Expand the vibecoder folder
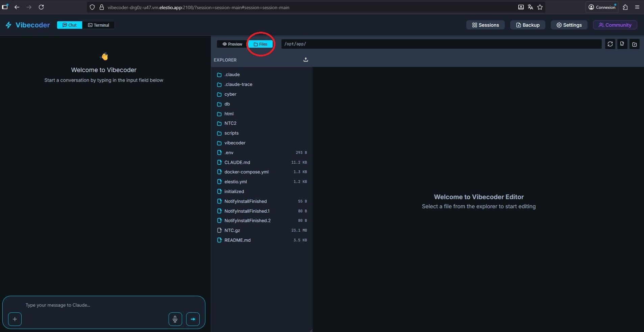Image resolution: width=644 pixels, height=332 pixels. (x=234, y=143)
